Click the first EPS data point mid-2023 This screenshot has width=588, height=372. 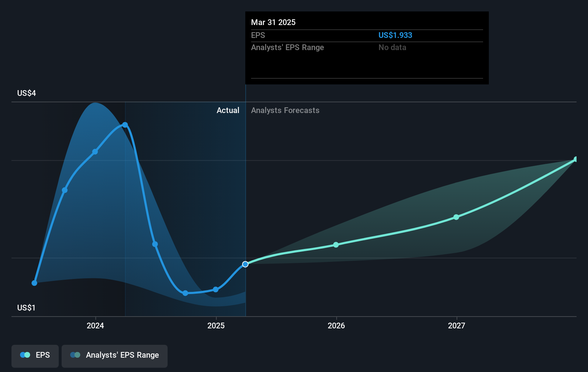point(34,283)
